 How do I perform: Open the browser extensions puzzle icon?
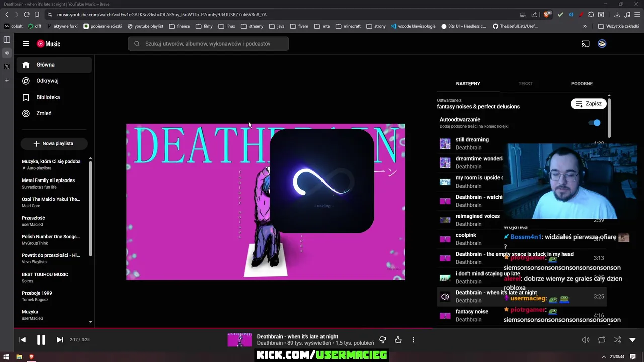point(591,15)
